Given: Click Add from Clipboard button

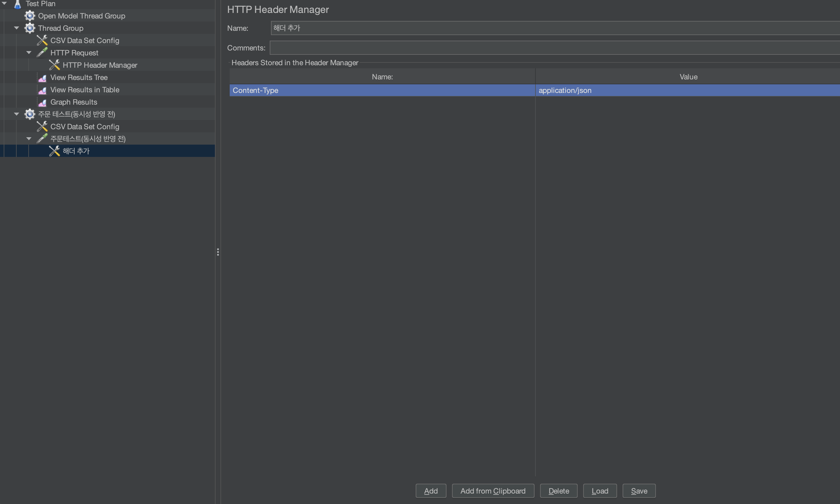Looking at the screenshot, I should (x=493, y=491).
